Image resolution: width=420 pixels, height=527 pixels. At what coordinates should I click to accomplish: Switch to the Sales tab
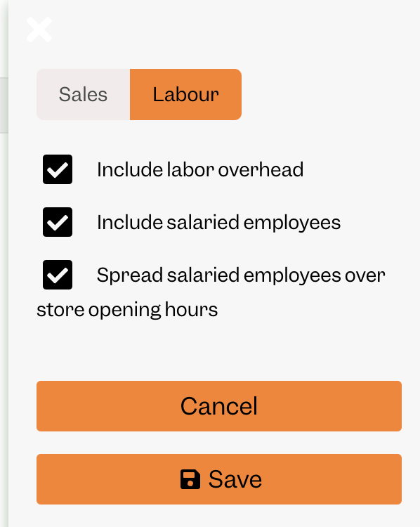pos(84,94)
